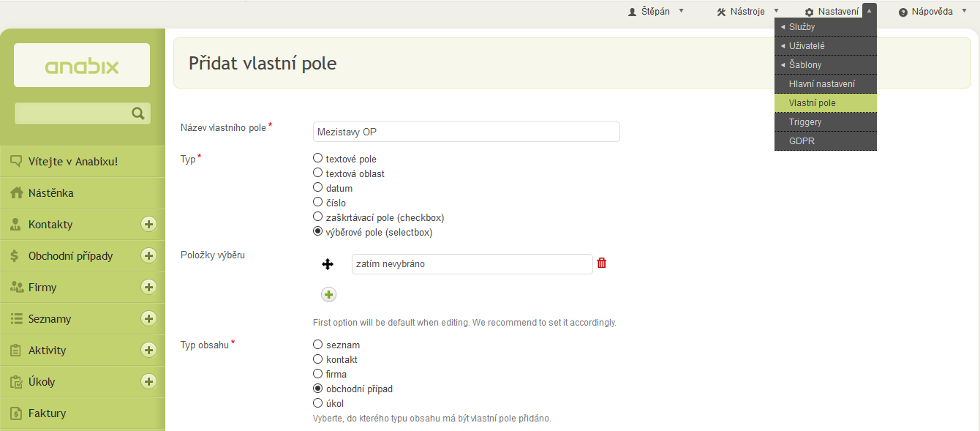Click the anabix logo
Screen dimensions: 980x431
(x=82, y=66)
